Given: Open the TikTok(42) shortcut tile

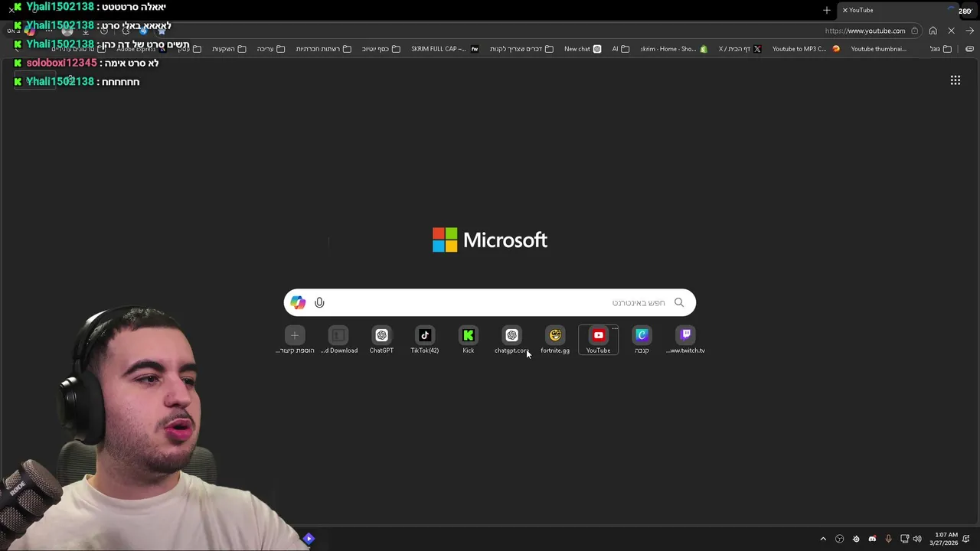Looking at the screenshot, I should 425,340.
